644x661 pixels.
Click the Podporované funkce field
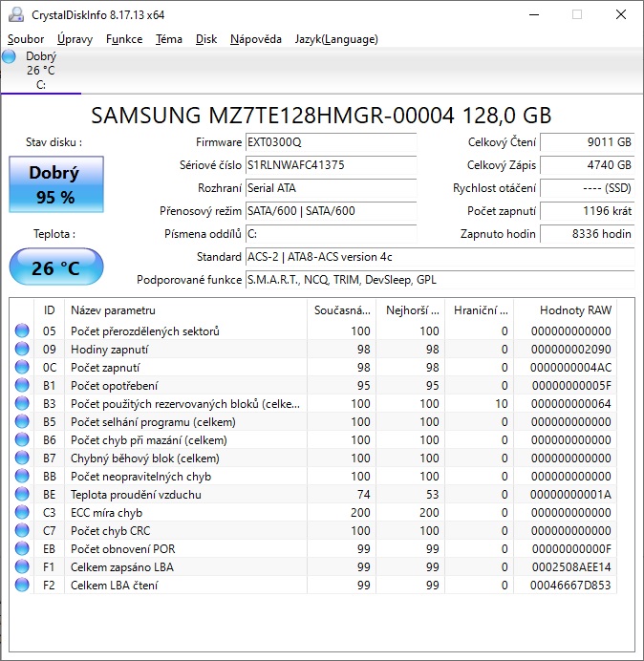tap(440, 280)
